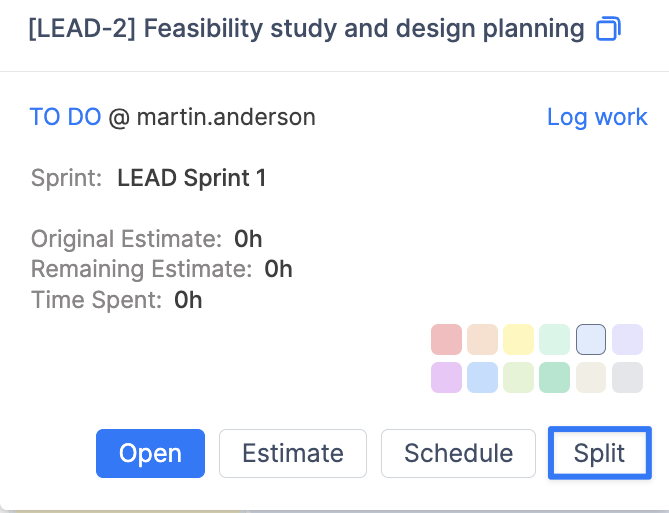Click the TO DO status link
669x513 pixels.
coord(65,117)
